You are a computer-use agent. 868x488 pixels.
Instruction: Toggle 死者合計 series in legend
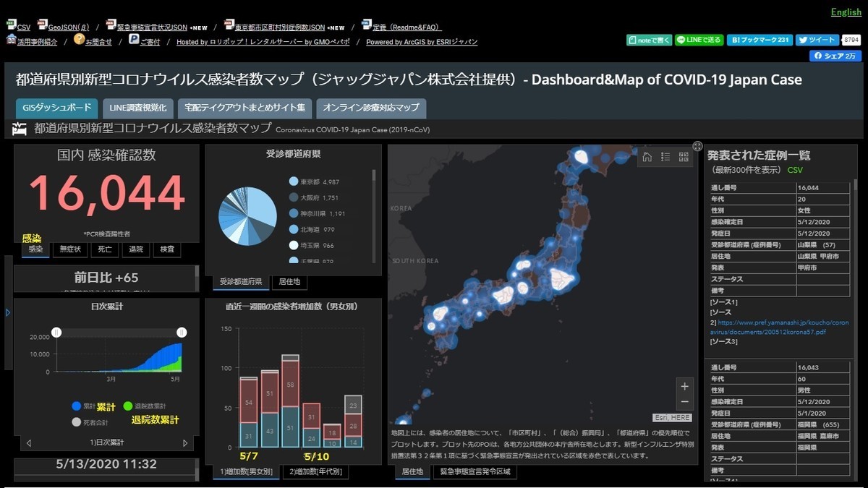click(x=90, y=422)
